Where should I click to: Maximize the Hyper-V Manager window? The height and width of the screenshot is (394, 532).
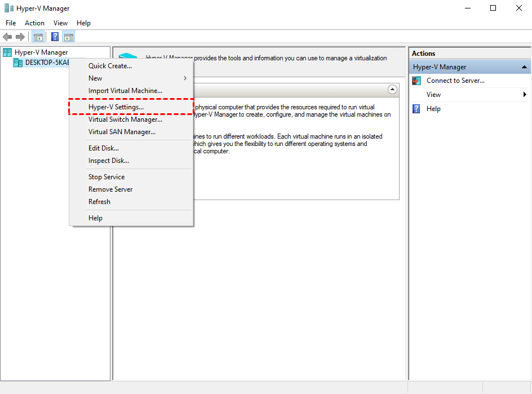[x=493, y=8]
